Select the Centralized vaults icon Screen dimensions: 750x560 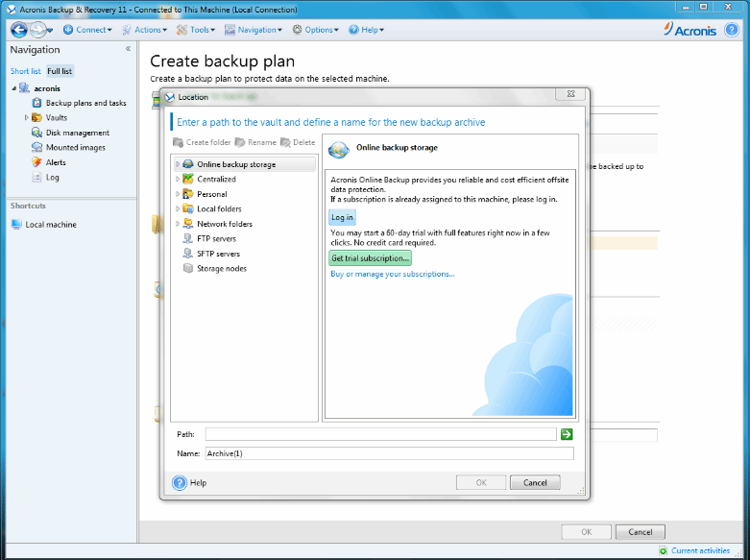[188, 179]
